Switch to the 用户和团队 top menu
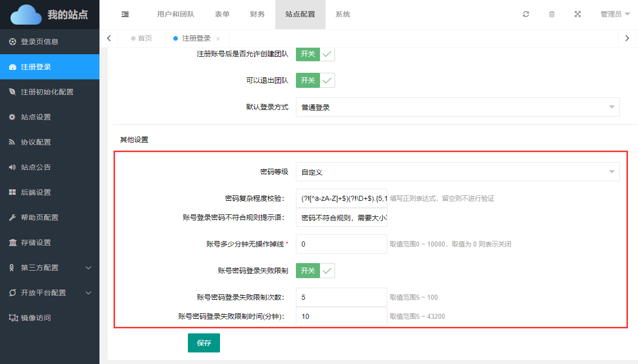The width and height of the screenshot is (638, 364). 176,15
